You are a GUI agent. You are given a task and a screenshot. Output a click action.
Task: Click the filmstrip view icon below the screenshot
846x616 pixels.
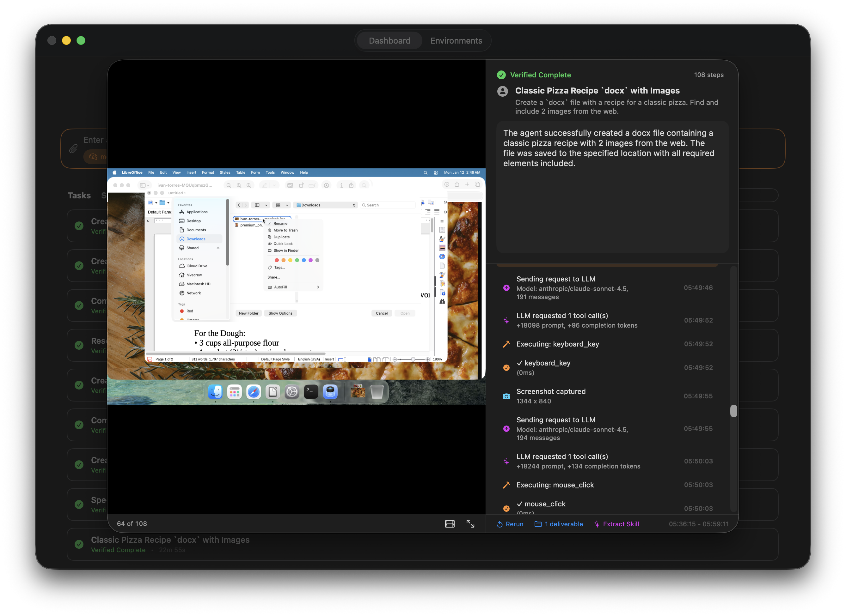(x=450, y=524)
